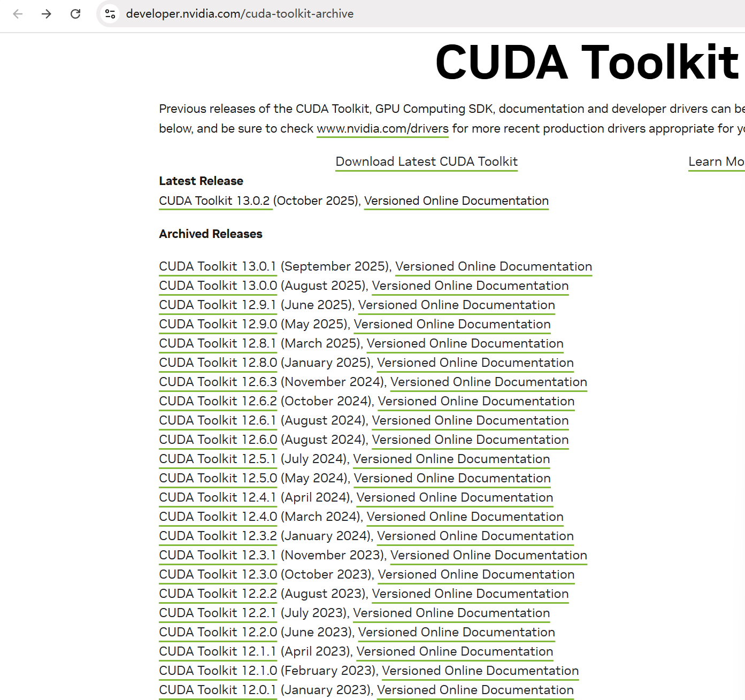Open Versioned Online Documentation for 12.2.1
Viewport: 745px width, 700px height.
pos(451,613)
